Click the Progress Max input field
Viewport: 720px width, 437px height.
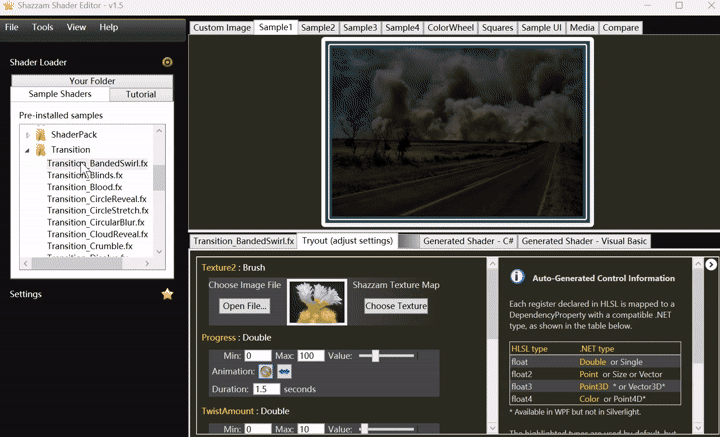coord(311,356)
